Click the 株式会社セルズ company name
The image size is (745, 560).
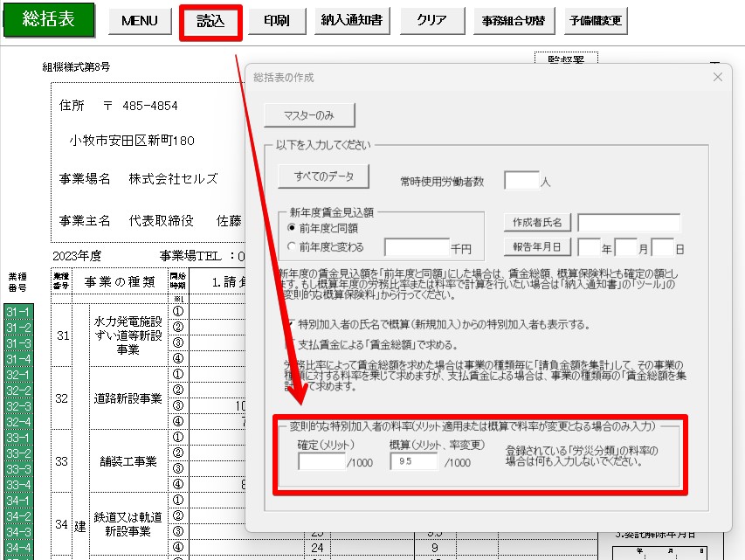173,179
